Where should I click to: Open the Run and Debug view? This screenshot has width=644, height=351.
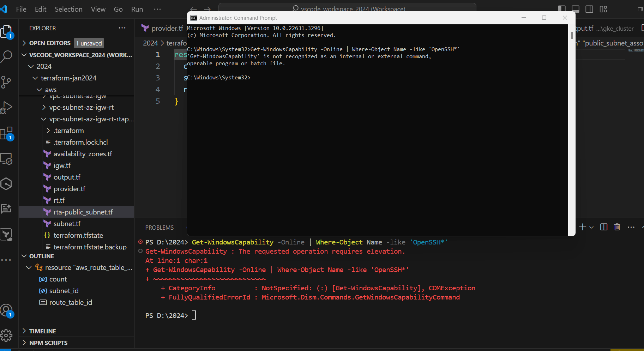click(x=6, y=108)
